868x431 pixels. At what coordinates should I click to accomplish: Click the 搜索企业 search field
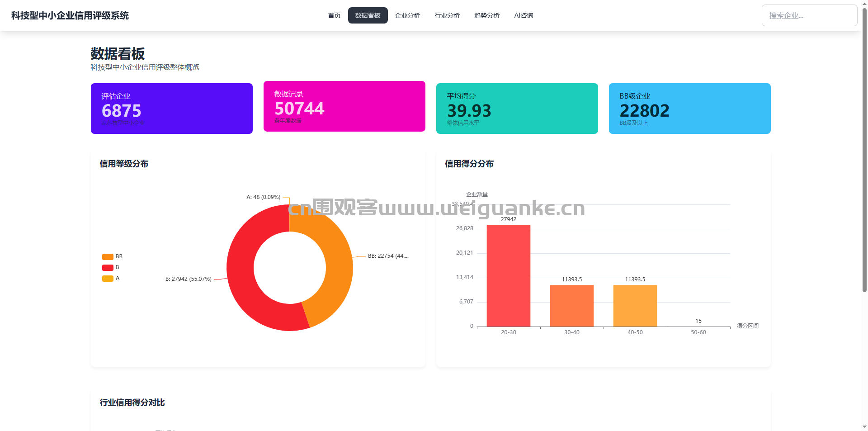(x=809, y=15)
